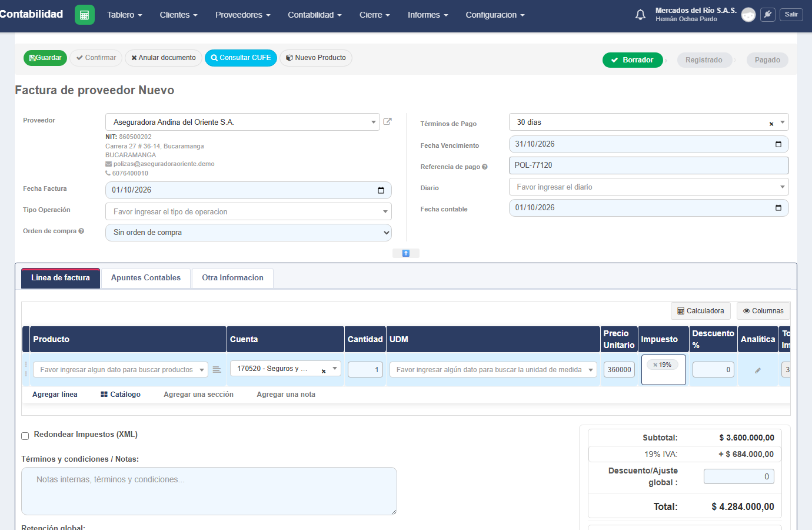Open the notifications bell
This screenshot has height=530, width=812.
(640, 15)
